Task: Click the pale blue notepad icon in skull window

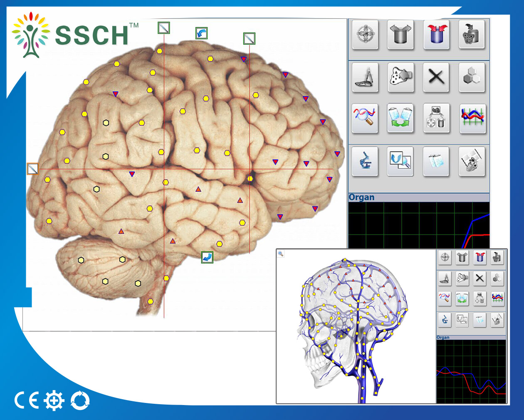Action: (480, 320)
